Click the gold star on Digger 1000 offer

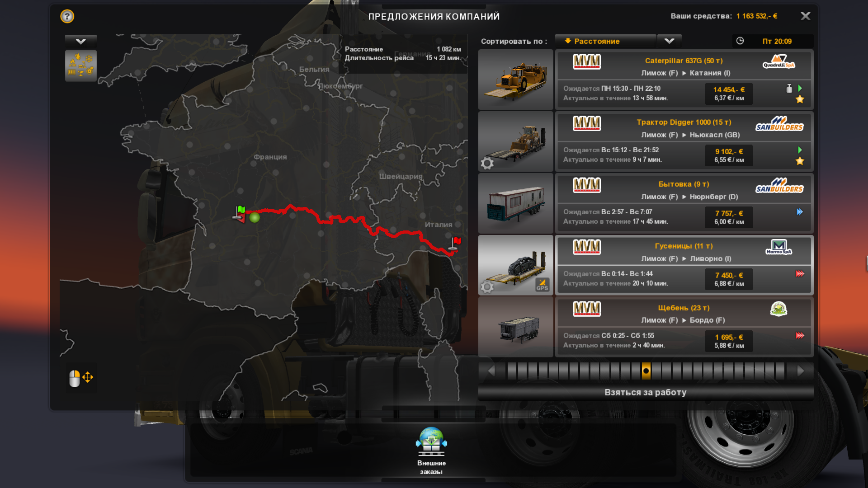[x=800, y=161]
